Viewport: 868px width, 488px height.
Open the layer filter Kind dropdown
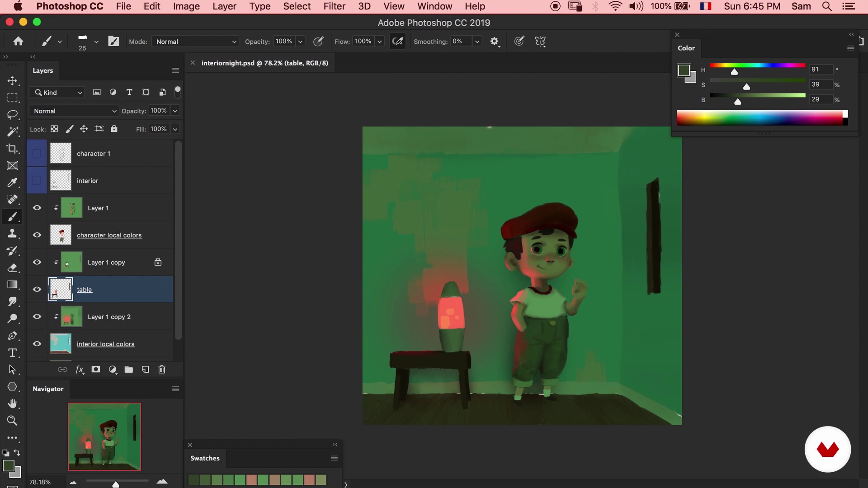click(x=57, y=93)
